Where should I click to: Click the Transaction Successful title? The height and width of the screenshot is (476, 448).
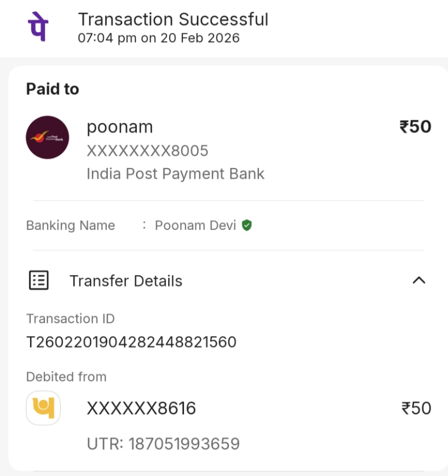click(173, 19)
